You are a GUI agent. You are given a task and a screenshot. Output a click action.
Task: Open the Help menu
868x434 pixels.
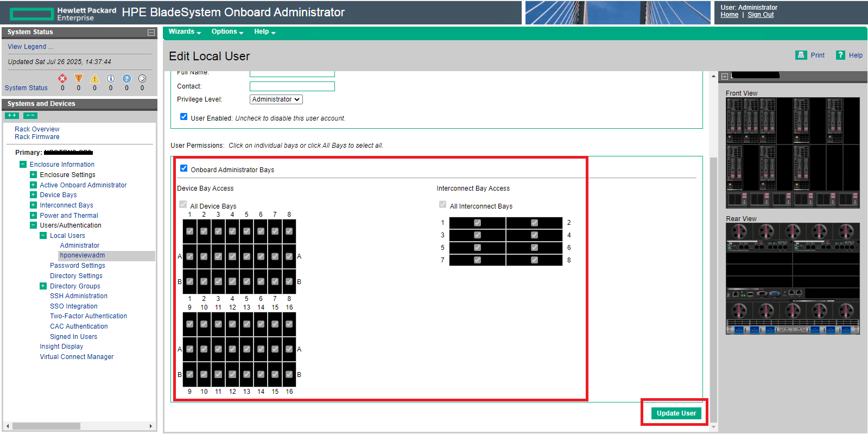click(x=265, y=32)
